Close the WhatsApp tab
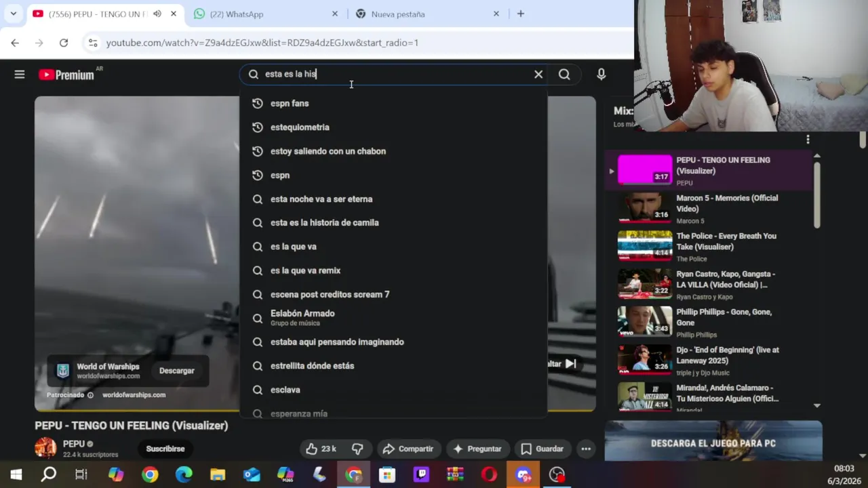 tap(335, 14)
